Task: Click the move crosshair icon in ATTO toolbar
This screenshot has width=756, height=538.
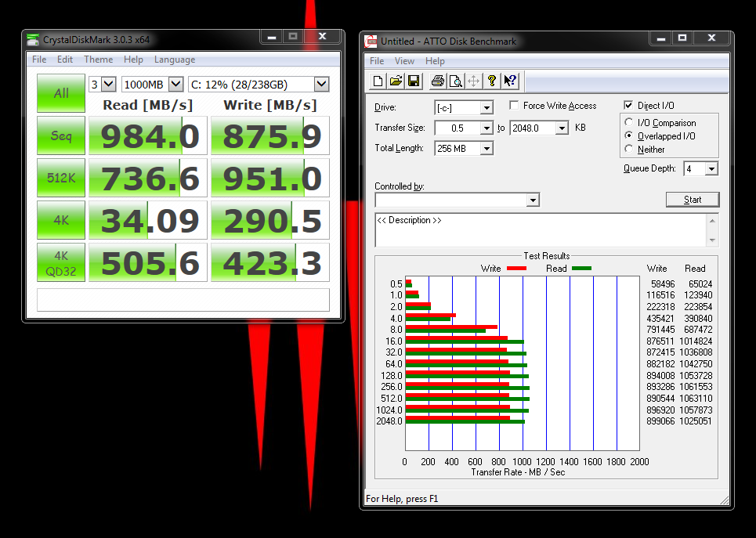Action: [x=473, y=81]
